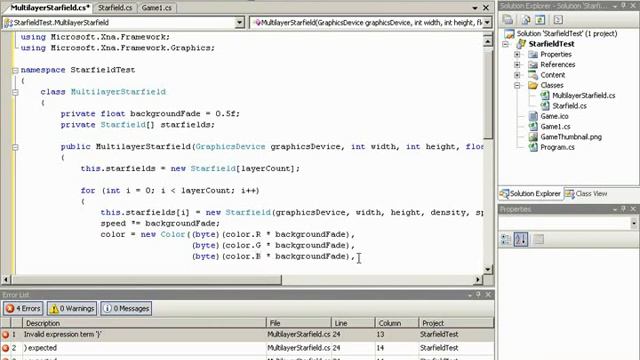
Task: Click editor vertical scrollbar down arrow
Action: pyautogui.click(x=488, y=269)
